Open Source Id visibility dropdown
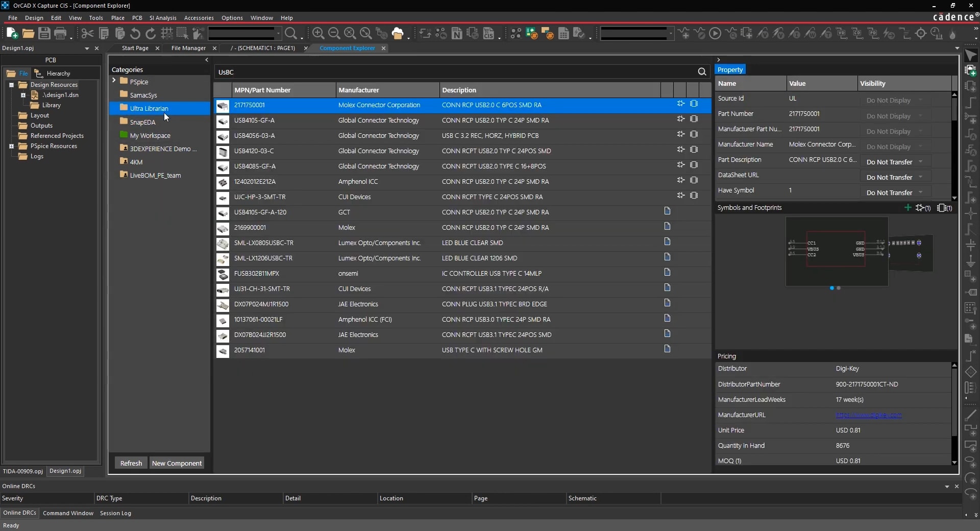This screenshot has height=531, width=980. (x=895, y=101)
